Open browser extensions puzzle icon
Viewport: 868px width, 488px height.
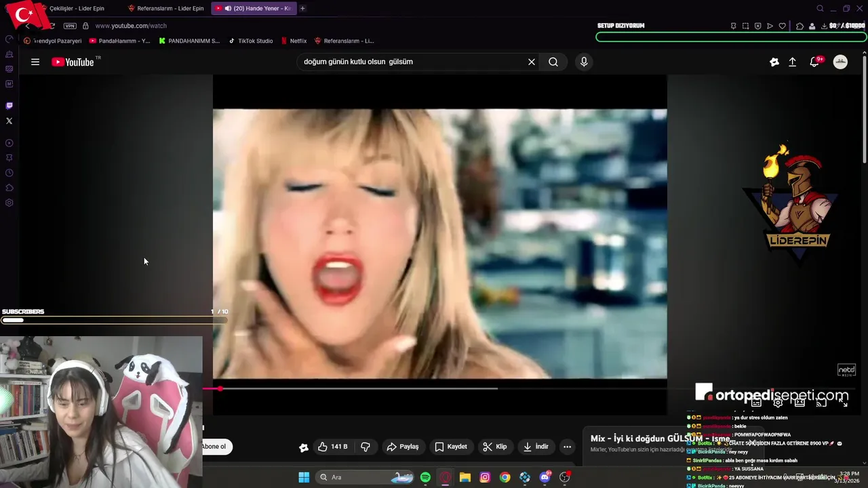(800, 26)
